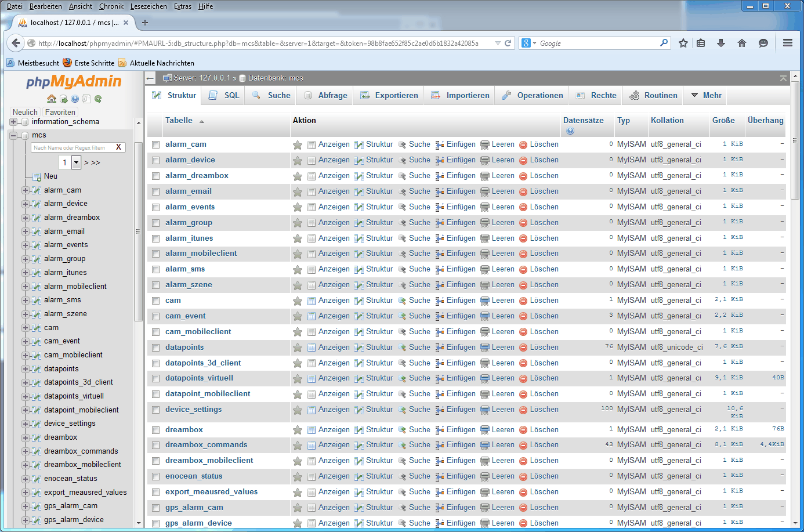Open the Mehr dropdown menu
The image size is (804, 532).
(706, 96)
